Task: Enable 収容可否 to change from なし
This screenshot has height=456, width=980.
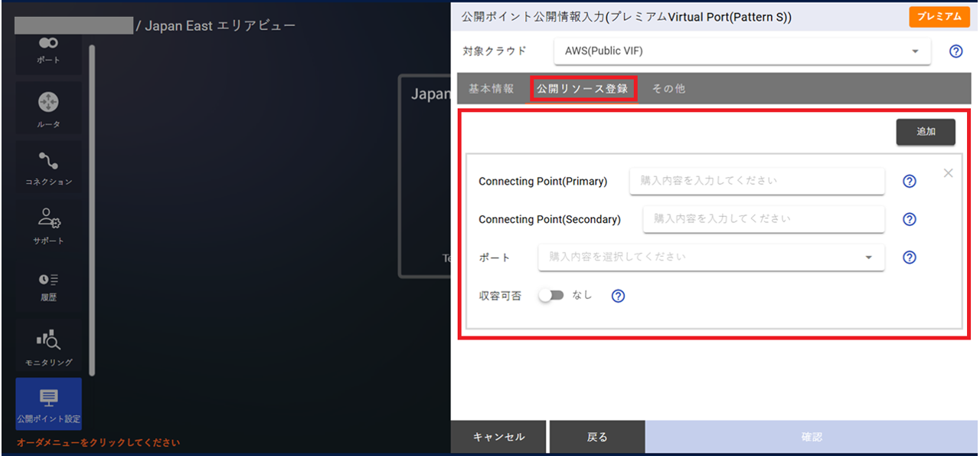Action: point(551,294)
